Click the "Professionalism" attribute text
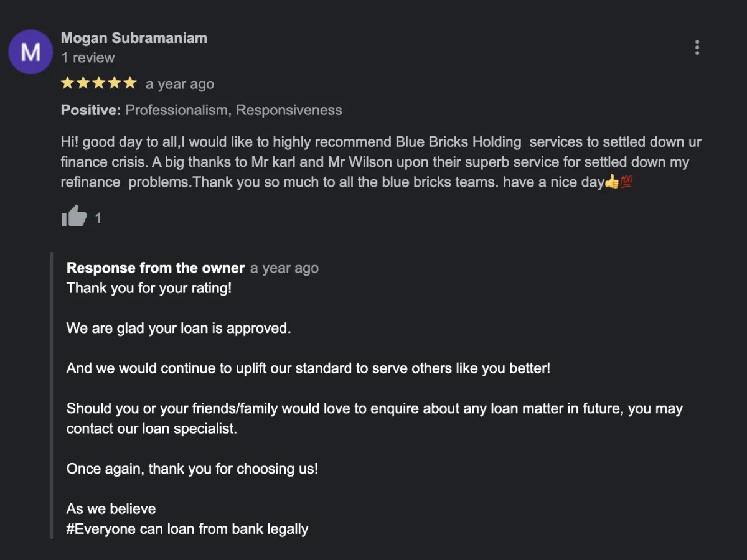The height and width of the screenshot is (560, 747). click(x=177, y=110)
